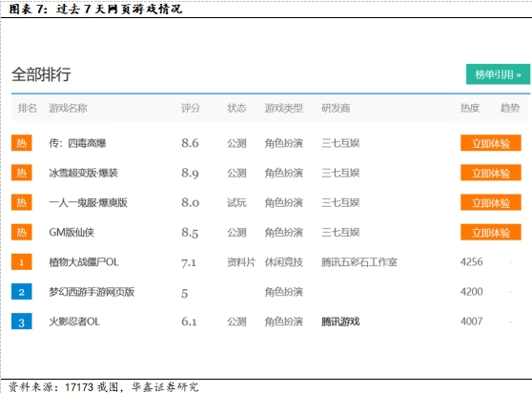Image resolution: width=532 pixels, height=393 pixels.
Task: Click 立即体验 for GM版仙侠
Action: pyautogui.click(x=491, y=233)
